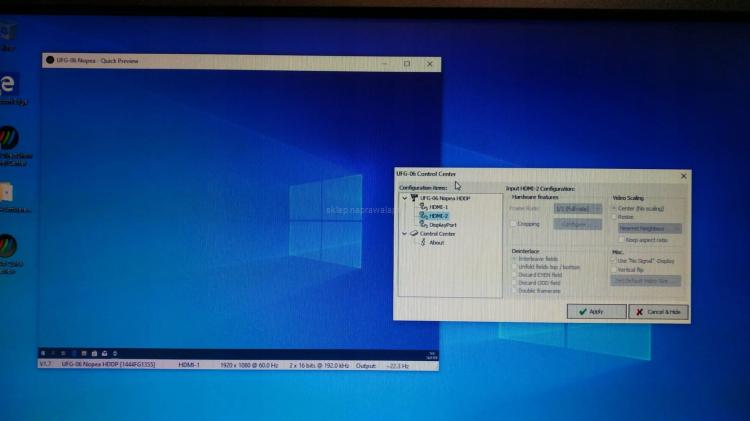This screenshot has width=750, height=421.
Task: Click the Output status bar label
Action: pyautogui.click(x=365, y=366)
